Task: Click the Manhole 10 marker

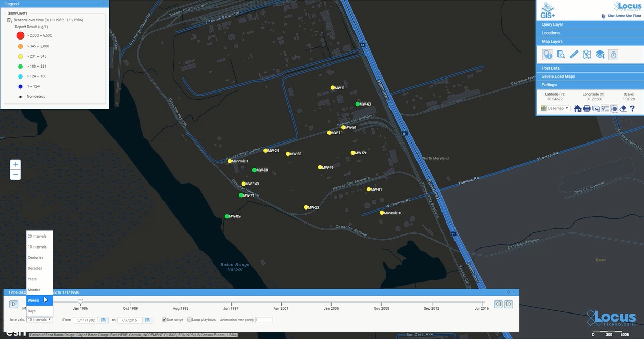Action: [x=382, y=213]
